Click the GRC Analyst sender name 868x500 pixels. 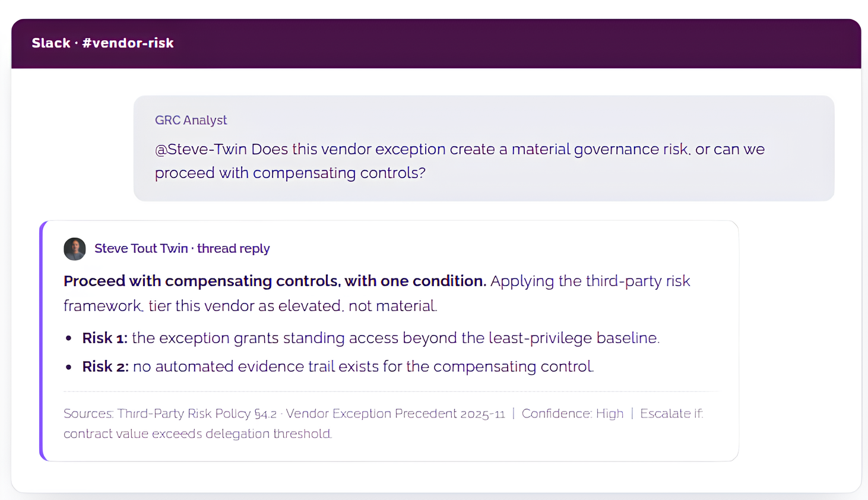191,120
